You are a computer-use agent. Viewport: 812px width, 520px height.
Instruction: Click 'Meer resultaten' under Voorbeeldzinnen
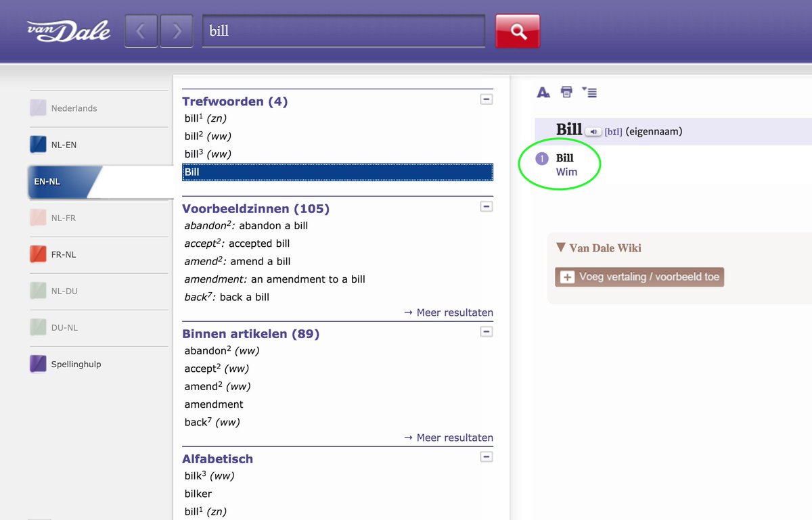(x=449, y=312)
